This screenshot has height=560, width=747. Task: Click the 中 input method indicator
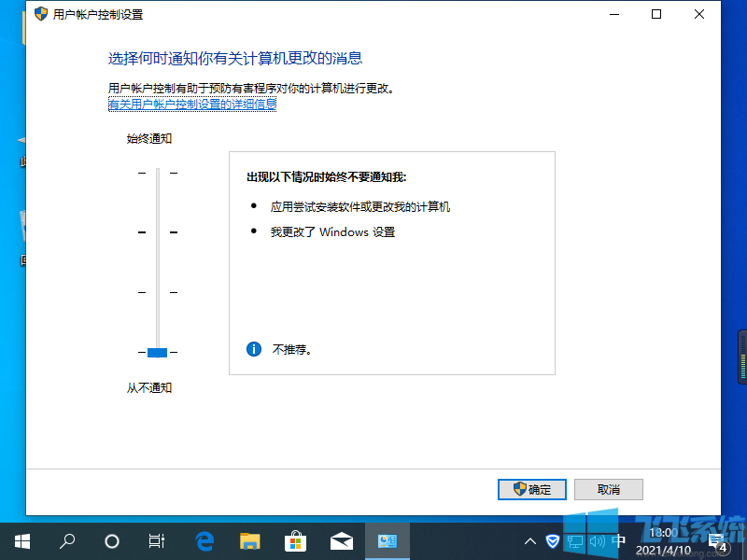click(618, 540)
